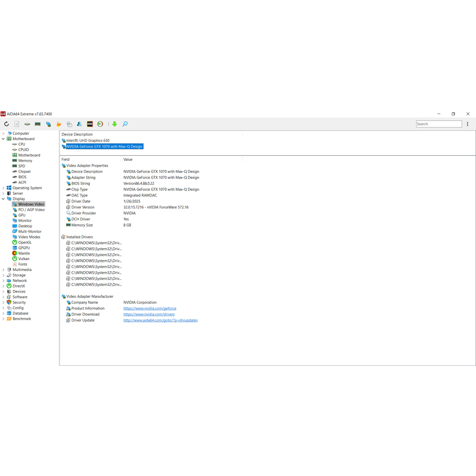This screenshot has width=476, height=476.
Task: Launch the Cache and Memory benchmark icon
Action: coord(37,124)
